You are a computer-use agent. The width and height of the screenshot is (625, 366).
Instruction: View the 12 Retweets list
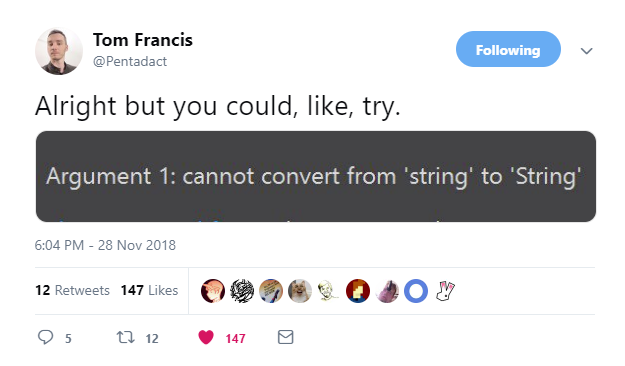[x=72, y=290]
